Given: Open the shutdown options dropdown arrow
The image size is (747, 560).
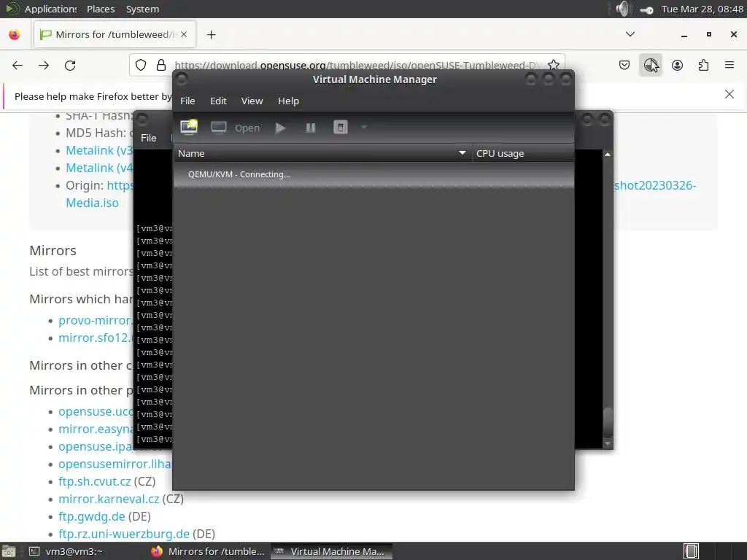Looking at the screenshot, I should (364, 127).
